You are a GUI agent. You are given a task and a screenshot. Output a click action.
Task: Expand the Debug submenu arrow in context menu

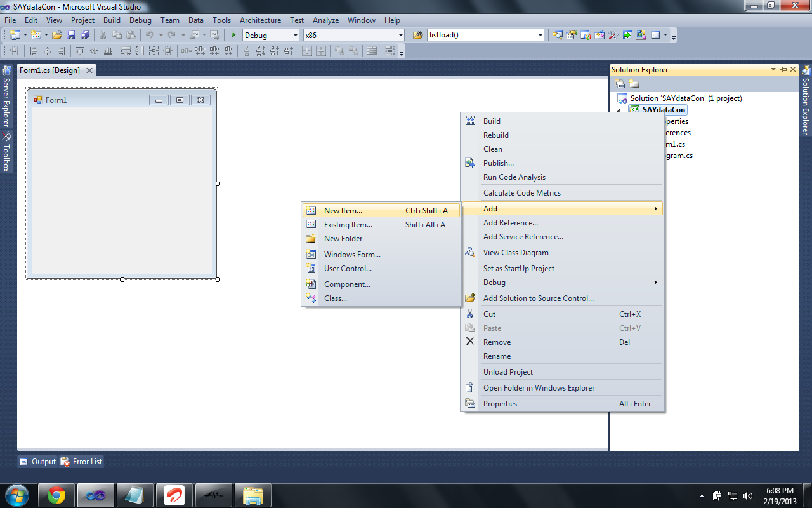656,283
